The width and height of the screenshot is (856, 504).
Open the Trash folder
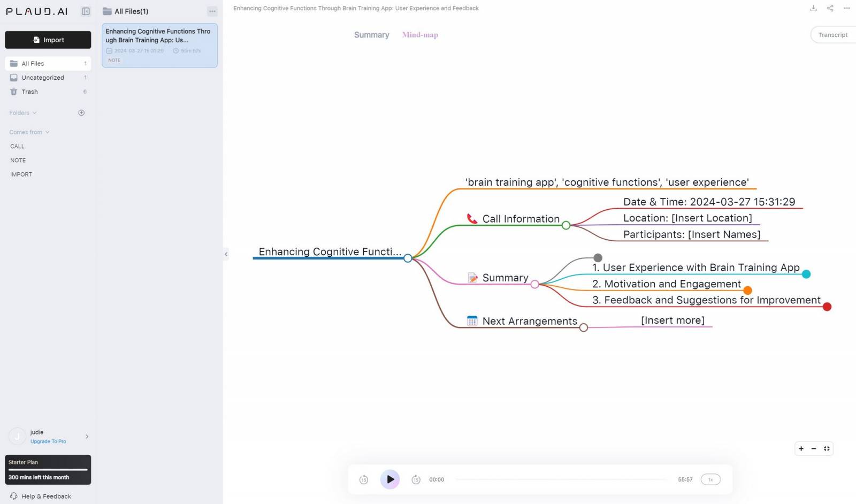pyautogui.click(x=29, y=92)
